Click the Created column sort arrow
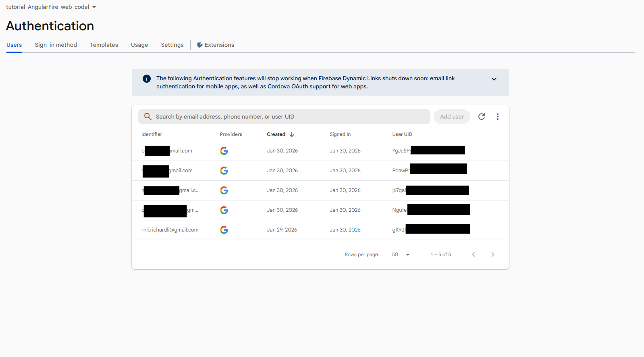 click(292, 134)
